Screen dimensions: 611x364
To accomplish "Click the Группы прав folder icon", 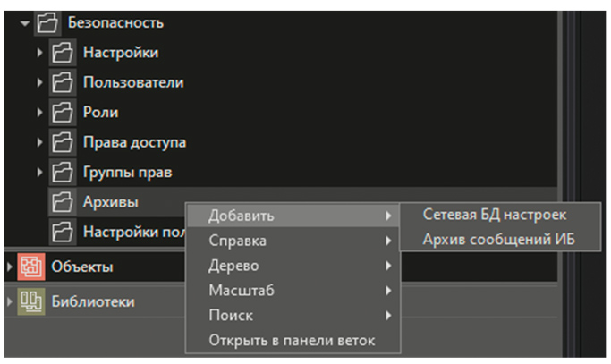I will click(x=61, y=173).
